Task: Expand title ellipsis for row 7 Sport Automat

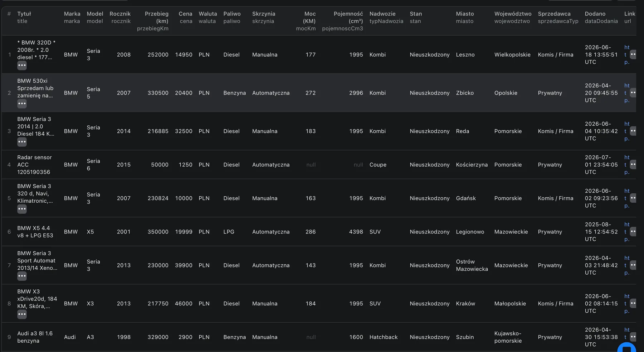Action: [22, 276]
